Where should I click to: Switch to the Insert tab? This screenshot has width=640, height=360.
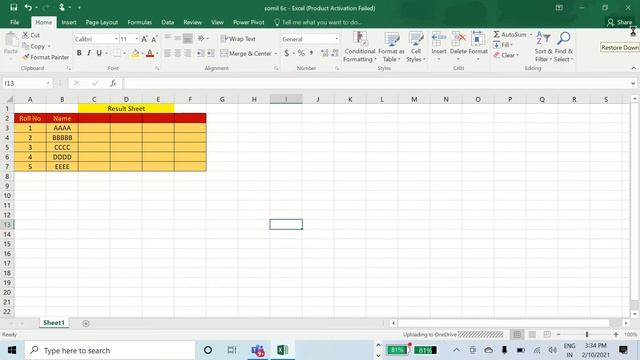pos(69,22)
